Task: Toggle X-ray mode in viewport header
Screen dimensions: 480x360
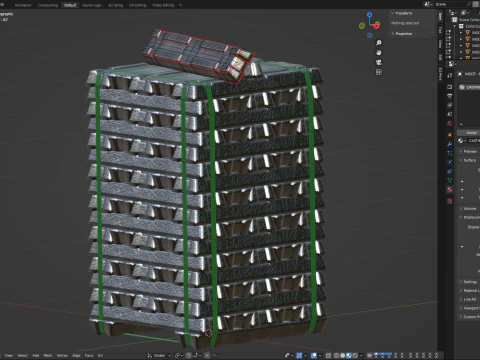Action: click(x=328, y=355)
